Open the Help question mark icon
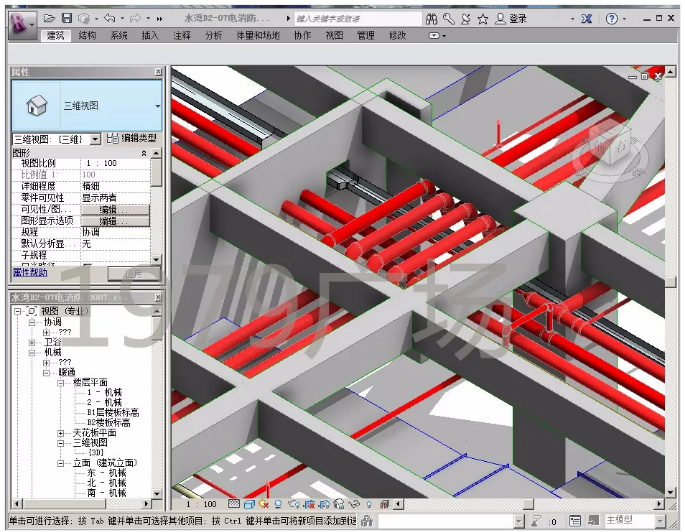685x532 pixels. [612, 19]
